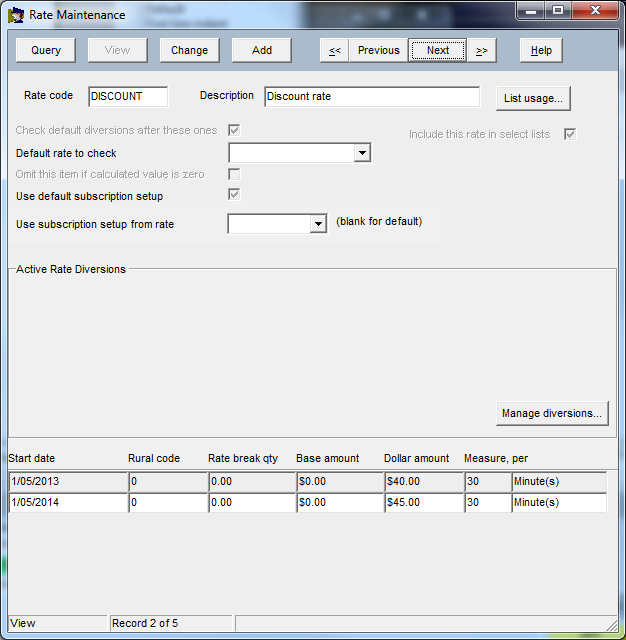626x640 pixels.
Task: Click the Description field Discount rate
Action: coord(372,96)
